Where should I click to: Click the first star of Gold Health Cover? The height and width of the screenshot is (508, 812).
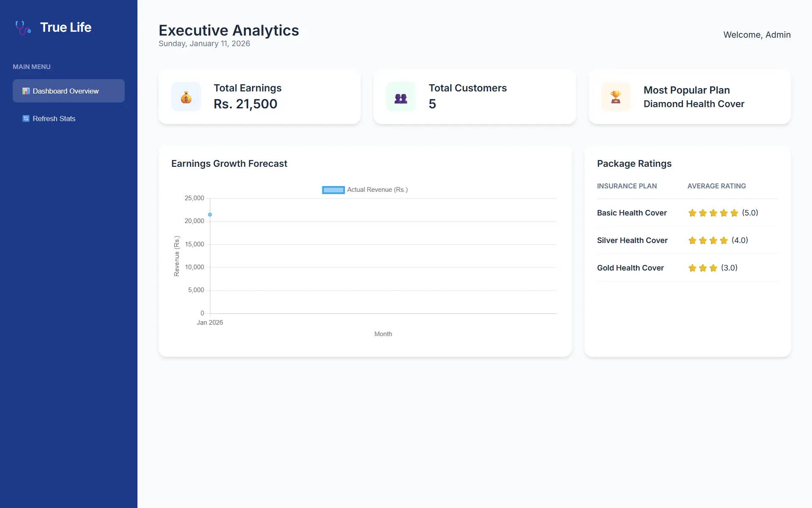tap(692, 268)
